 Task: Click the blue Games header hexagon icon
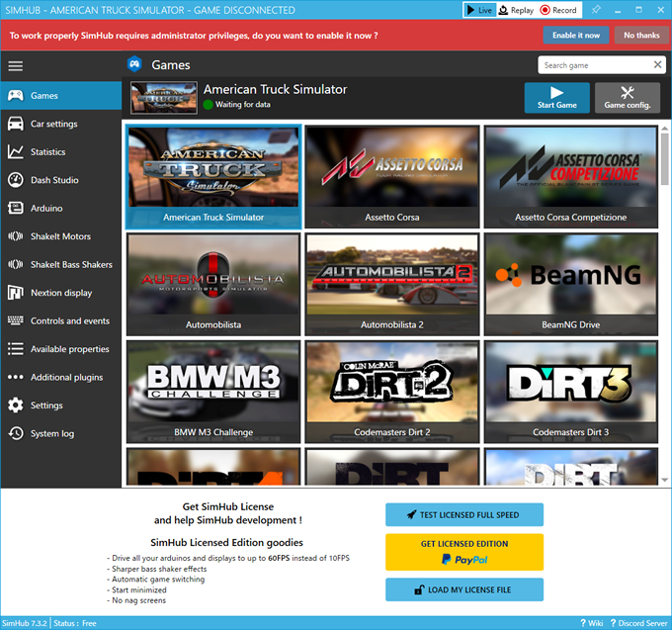click(134, 64)
